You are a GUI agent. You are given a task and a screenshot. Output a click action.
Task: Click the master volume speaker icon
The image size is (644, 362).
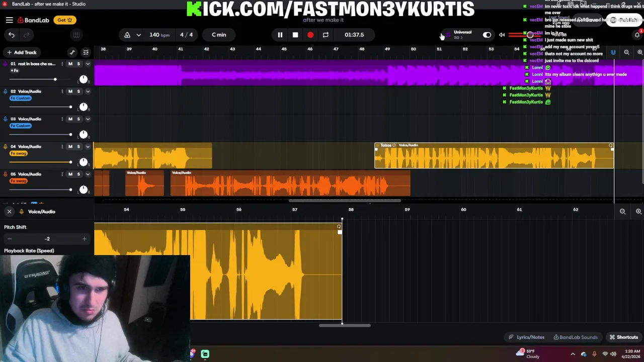point(502,35)
